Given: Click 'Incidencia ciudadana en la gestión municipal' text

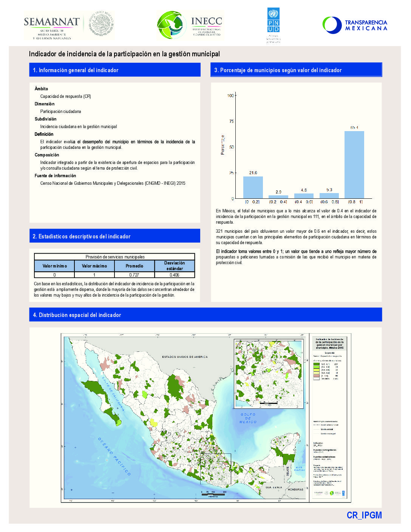Looking at the screenshot, I should pos(79,127).
